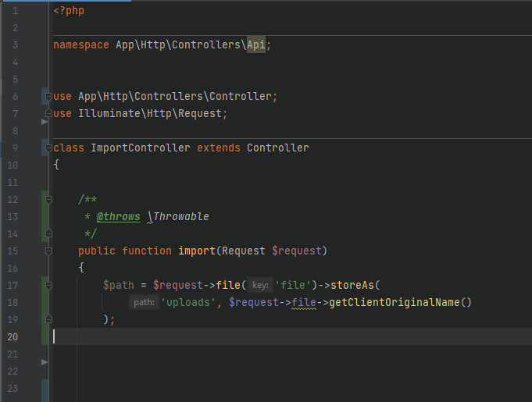Screen dimensions: 532x402
Task: Click the deleted-lines gutter triangle near line 22
Action: pos(44,362)
